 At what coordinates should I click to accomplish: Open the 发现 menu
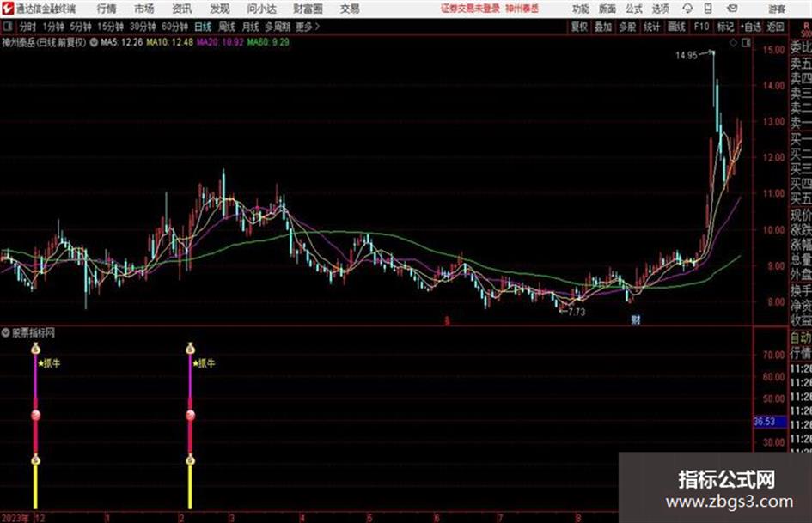tap(220, 9)
